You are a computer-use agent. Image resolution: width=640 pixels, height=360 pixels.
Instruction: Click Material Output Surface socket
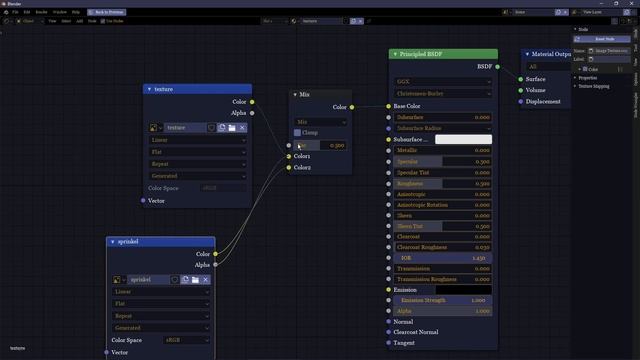tap(521, 79)
